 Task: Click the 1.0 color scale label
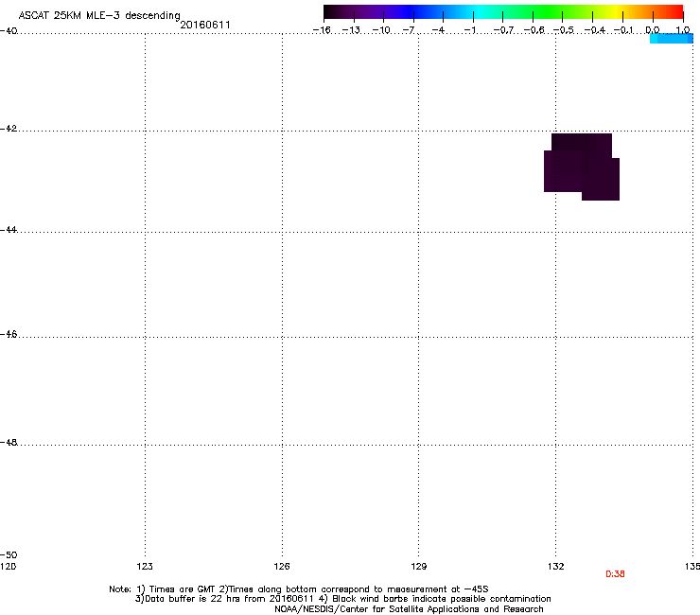[x=683, y=30]
